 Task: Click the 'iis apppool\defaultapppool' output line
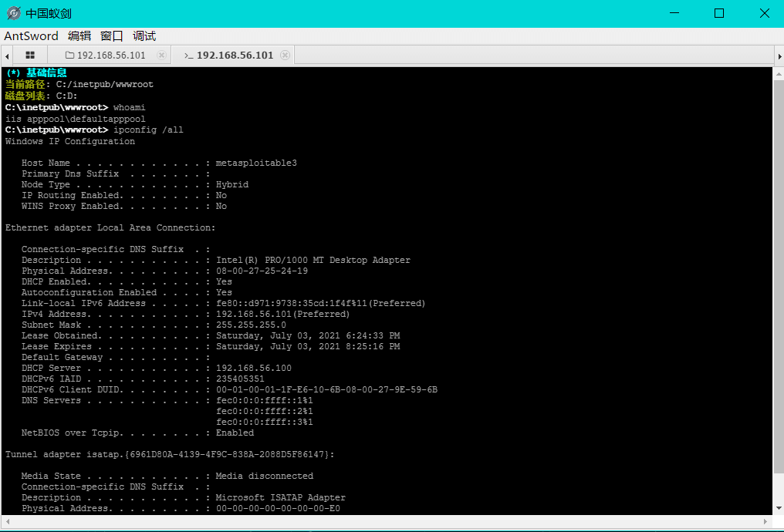coord(76,119)
